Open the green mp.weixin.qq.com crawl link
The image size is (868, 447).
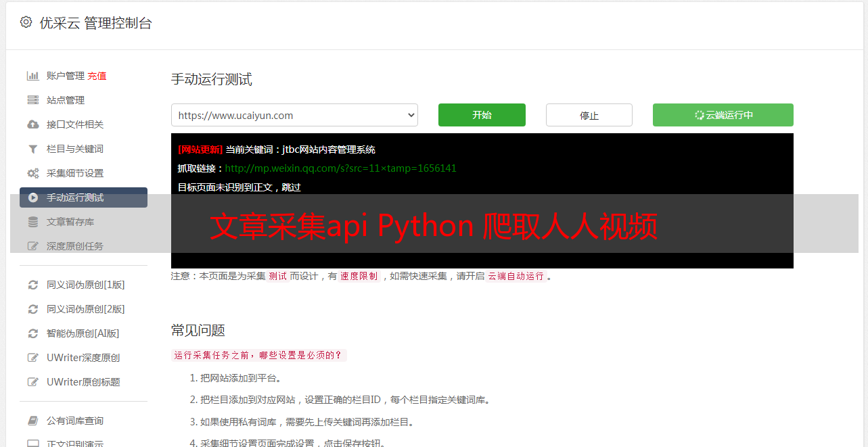(340, 168)
